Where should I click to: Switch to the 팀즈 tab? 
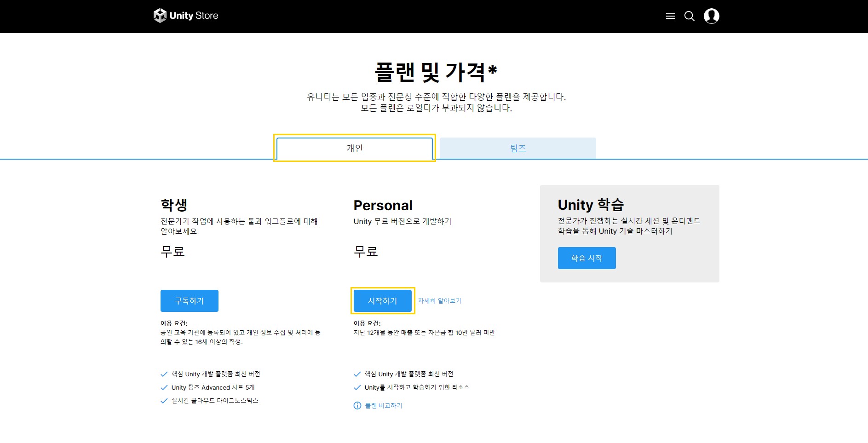[518, 148]
